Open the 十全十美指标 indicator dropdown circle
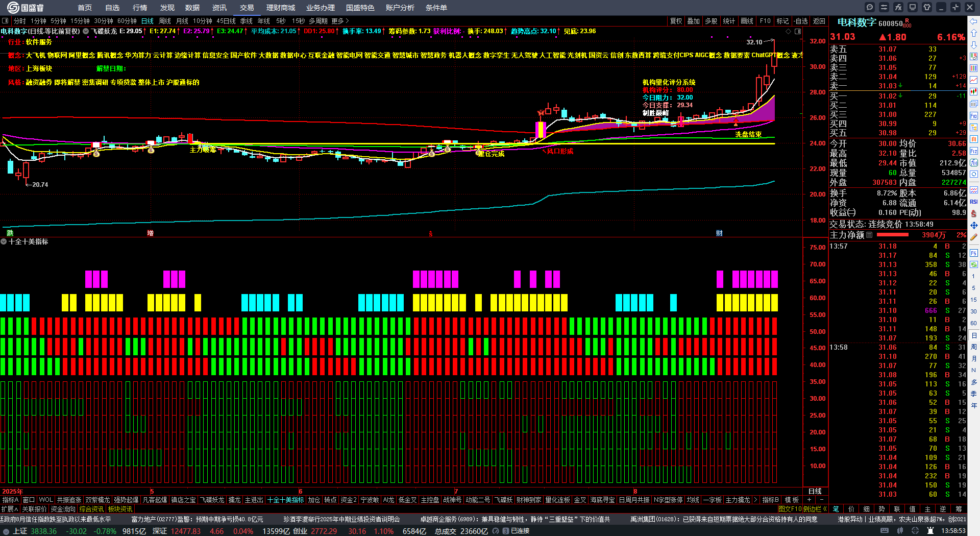The width and height of the screenshot is (980, 536). coord(4,241)
